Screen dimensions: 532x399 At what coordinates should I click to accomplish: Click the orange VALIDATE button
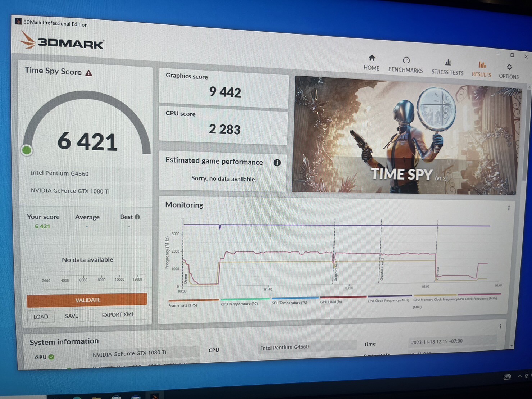[x=87, y=300]
